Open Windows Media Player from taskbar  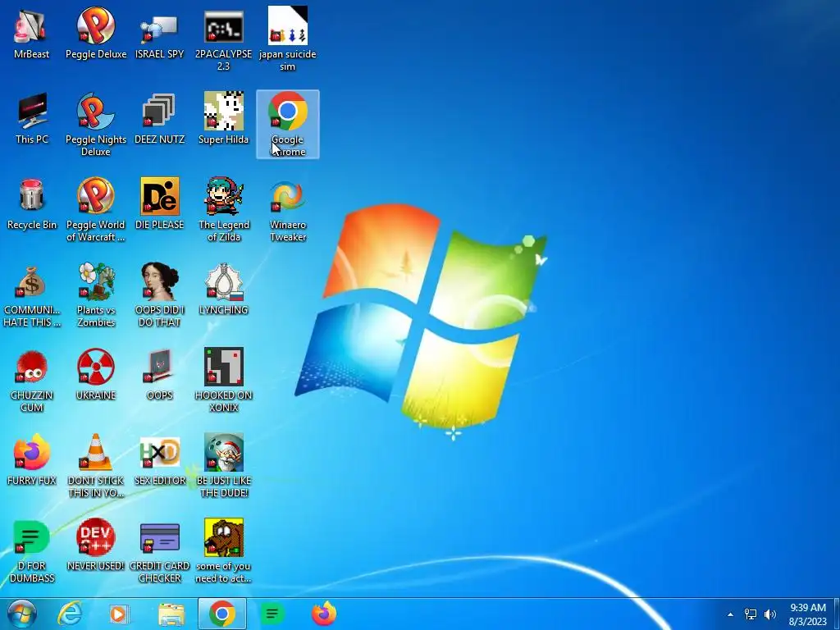click(119, 614)
